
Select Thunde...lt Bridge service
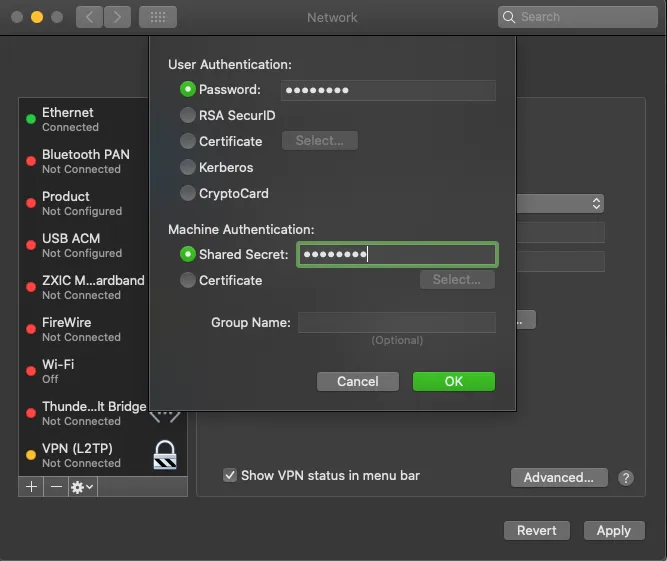pos(84,413)
